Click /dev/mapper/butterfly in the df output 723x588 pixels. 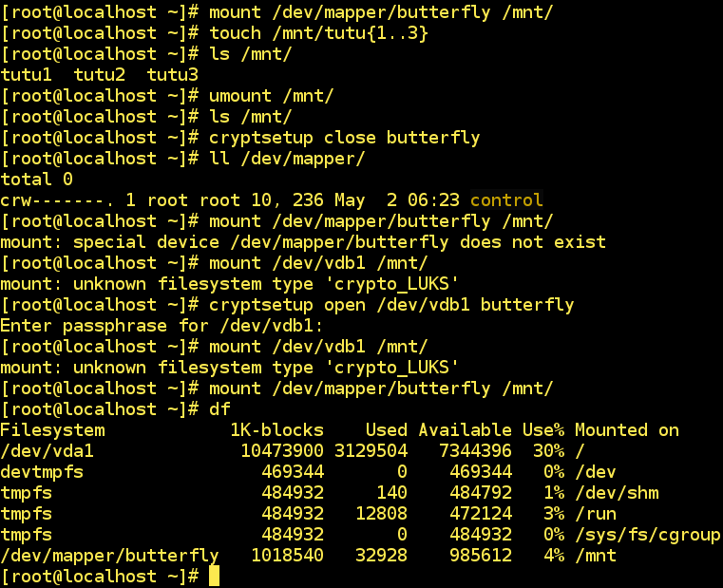(109, 555)
